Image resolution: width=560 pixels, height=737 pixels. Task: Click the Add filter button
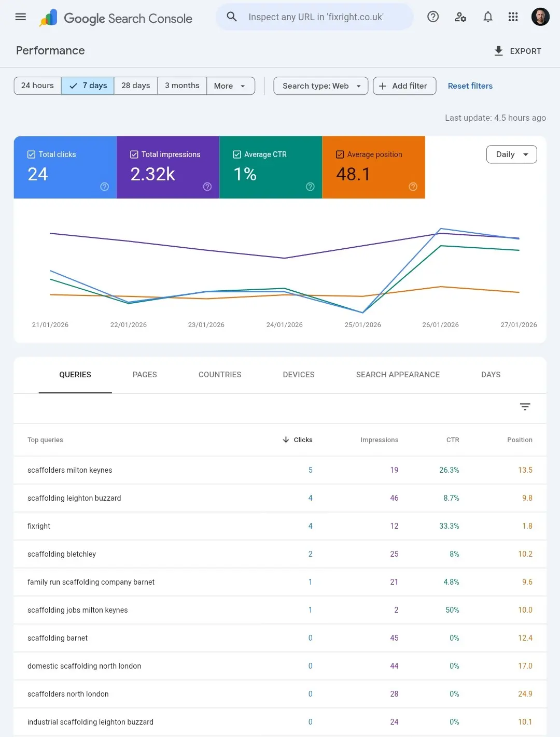click(404, 86)
